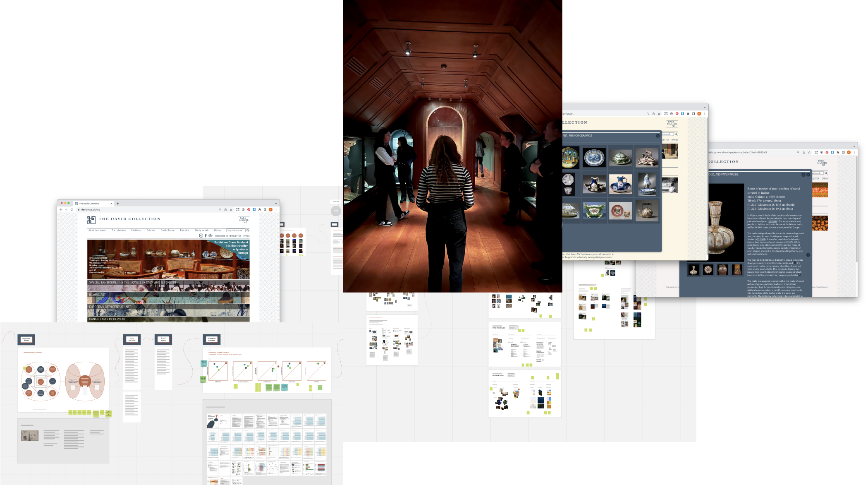Click the homepage site search field
868x485 pixels.
236,230
